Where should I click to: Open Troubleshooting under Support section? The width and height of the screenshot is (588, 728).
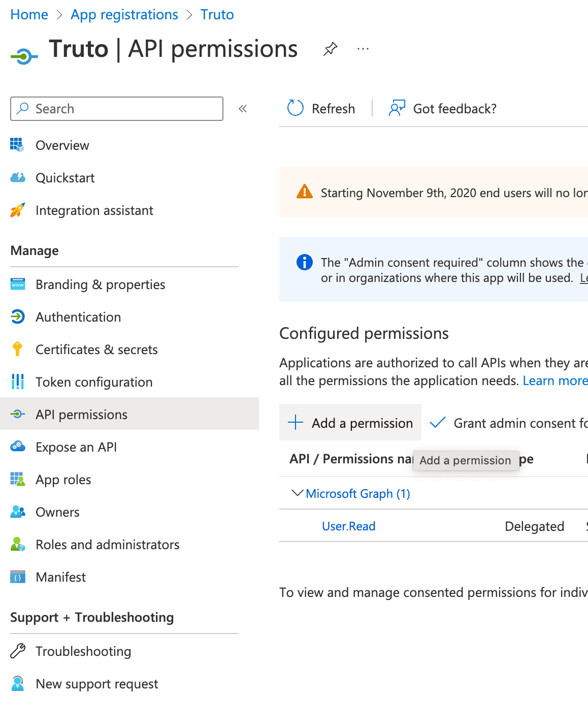point(83,651)
